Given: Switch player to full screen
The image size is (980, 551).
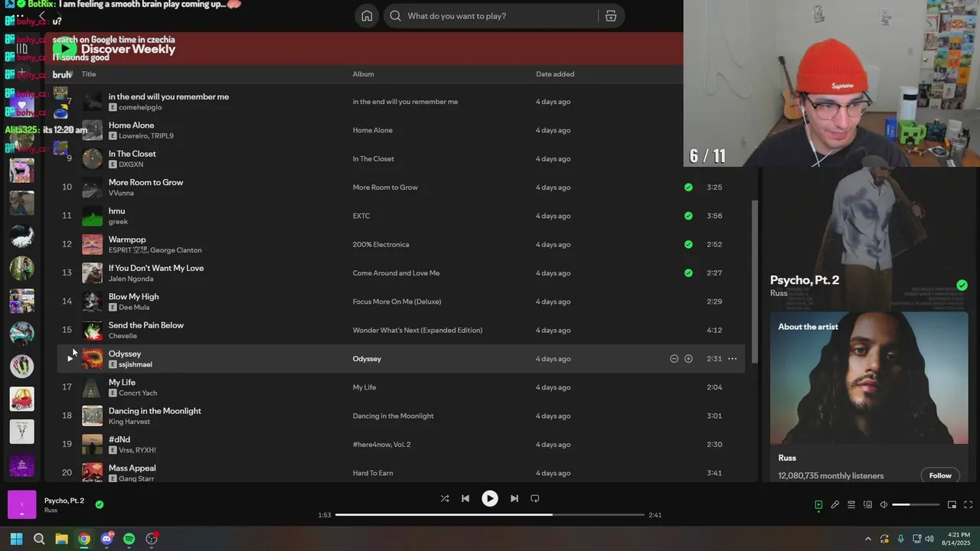Looking at the screenshot, I should (x=969, y=505).
